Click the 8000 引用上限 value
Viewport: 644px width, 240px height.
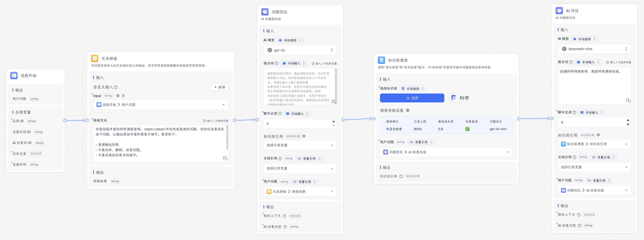pos(418,129)
